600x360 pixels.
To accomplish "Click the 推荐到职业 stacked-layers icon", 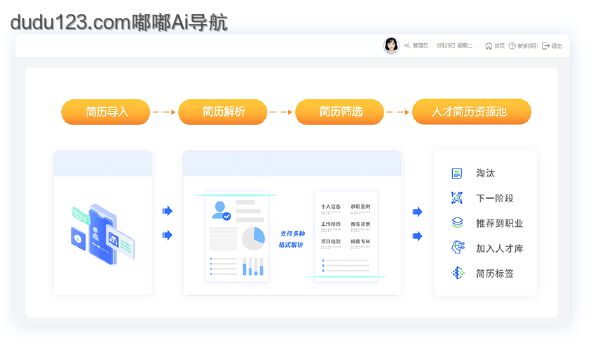I will point(457,223).
